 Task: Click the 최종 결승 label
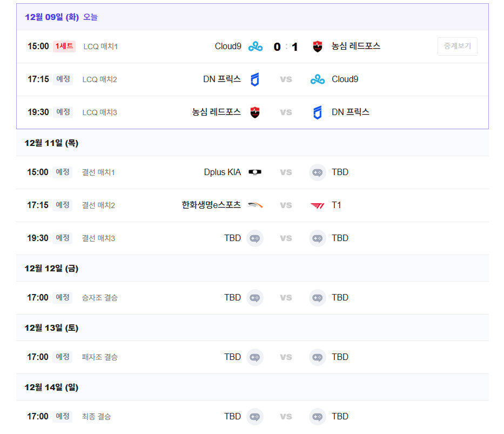97,417
